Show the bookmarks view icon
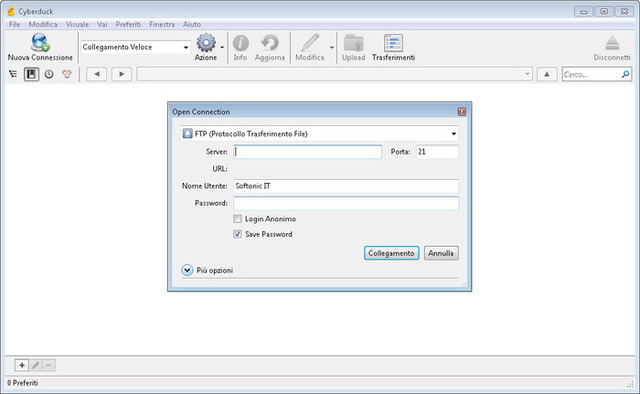Viewport: 640px width, 394px height. [x=31, y=74]
